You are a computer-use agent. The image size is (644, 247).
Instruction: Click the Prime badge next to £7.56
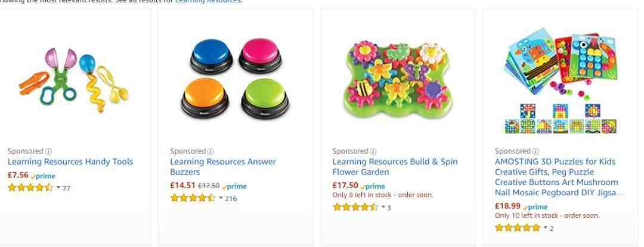tap(43, 176)
